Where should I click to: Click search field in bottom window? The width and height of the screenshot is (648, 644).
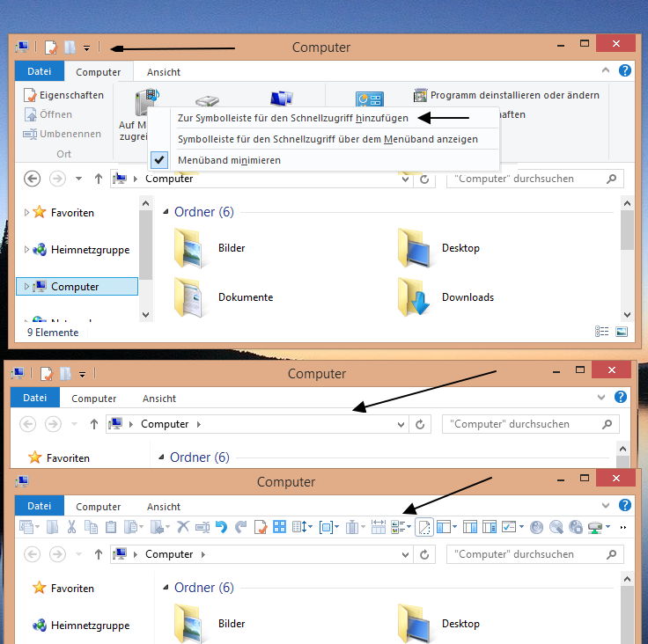(534, 554)
